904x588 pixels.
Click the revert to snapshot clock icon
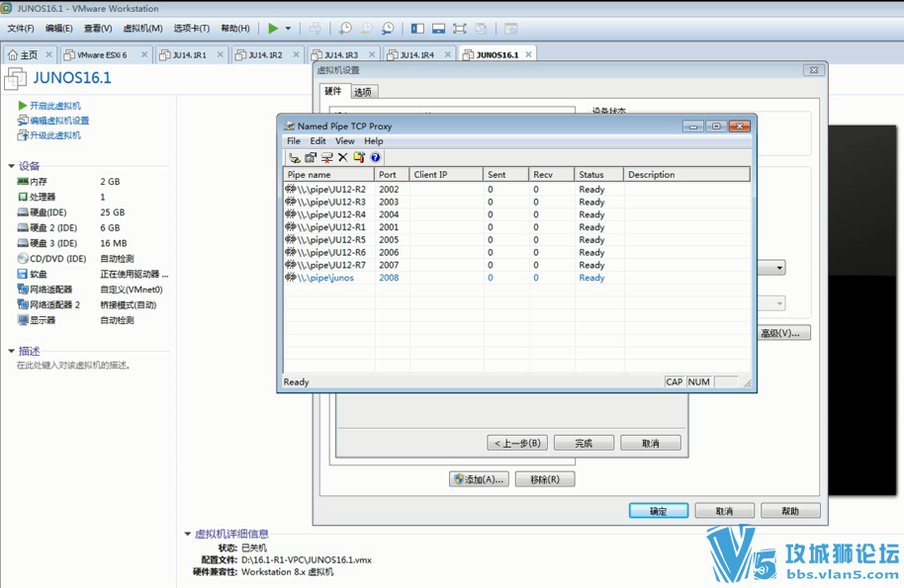tap(367, 29)
